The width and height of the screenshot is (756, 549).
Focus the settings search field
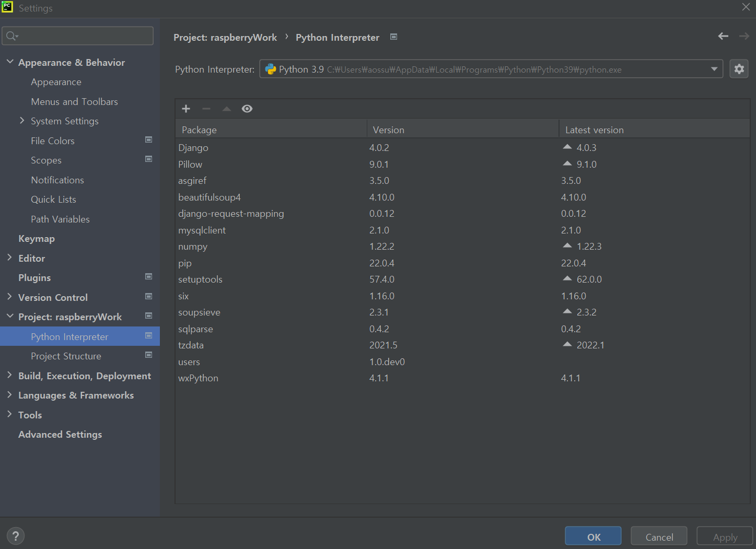click(78, 36)
